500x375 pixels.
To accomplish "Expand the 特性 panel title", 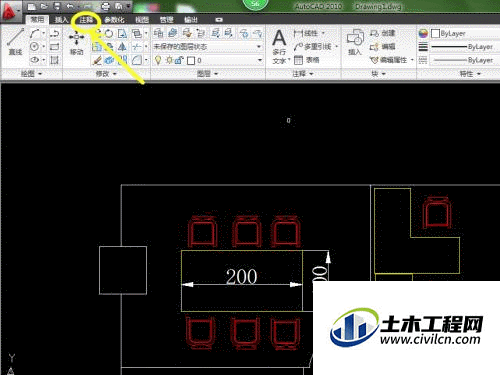I will (x=470, y=74).
